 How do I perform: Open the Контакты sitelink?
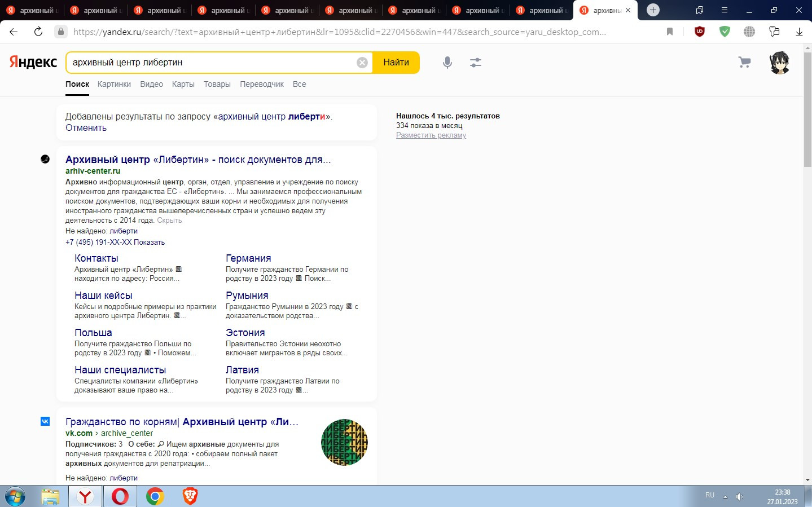click(96, 258)
